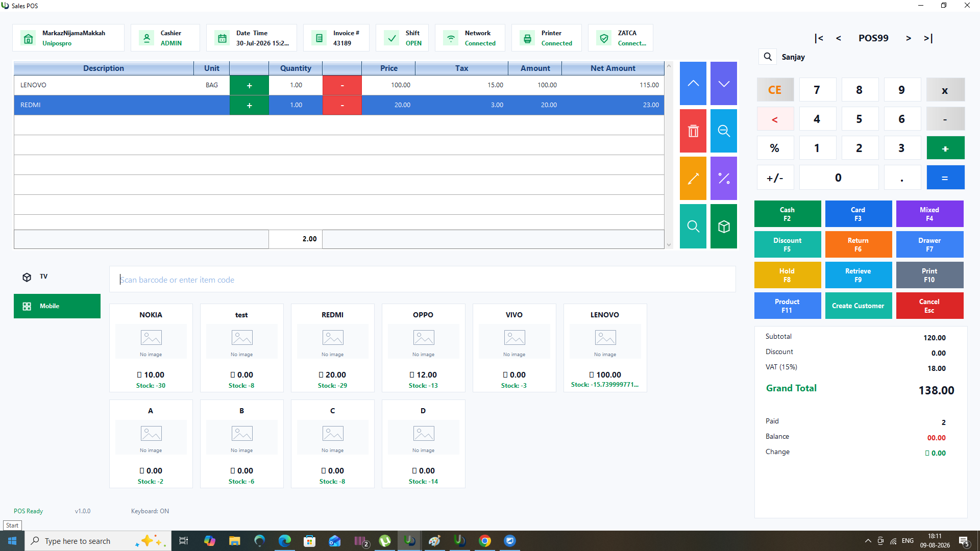Decrease LENOVO quantity with red minus
Viewport: 980px width, 551px height.
[342, 85]
